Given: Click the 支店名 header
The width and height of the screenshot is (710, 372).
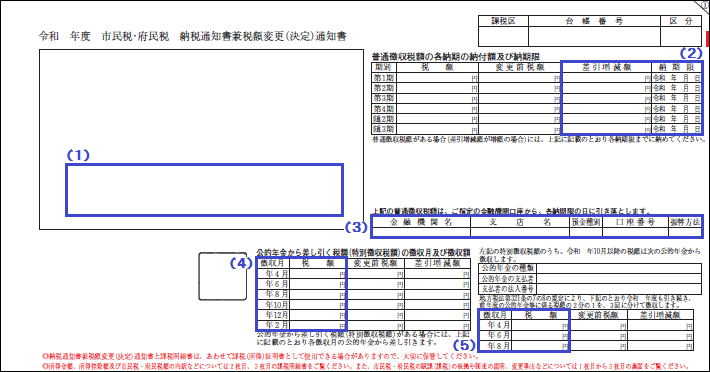Looking at the screenshot, I should pos(519,222).
